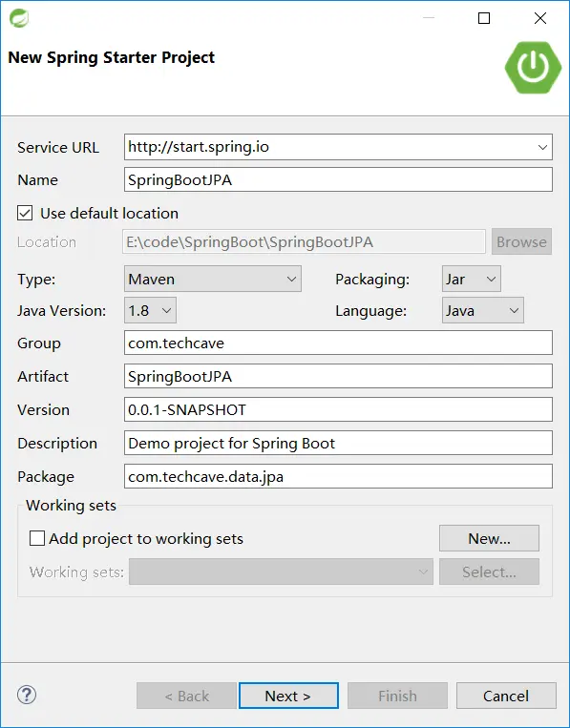Open the Java Version dropdown

coord(150,310)
